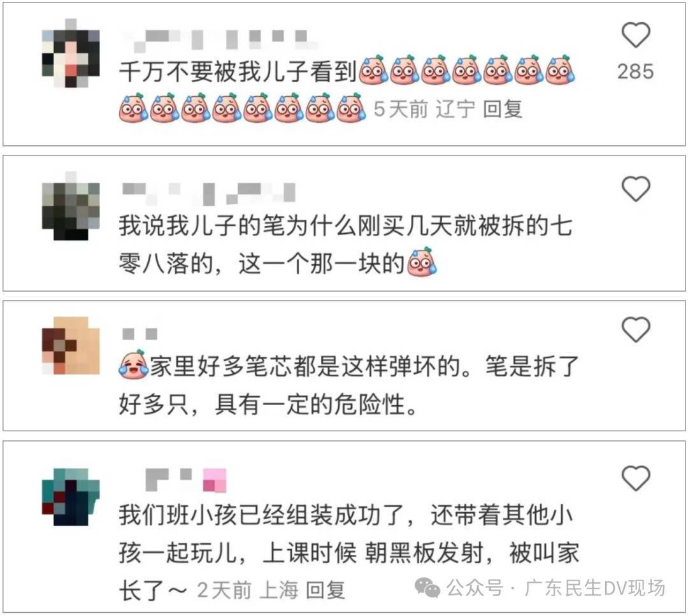Open first commenter's pixelated avatar
Viewport: 688px width, 616px height.
tap(71, 53)
